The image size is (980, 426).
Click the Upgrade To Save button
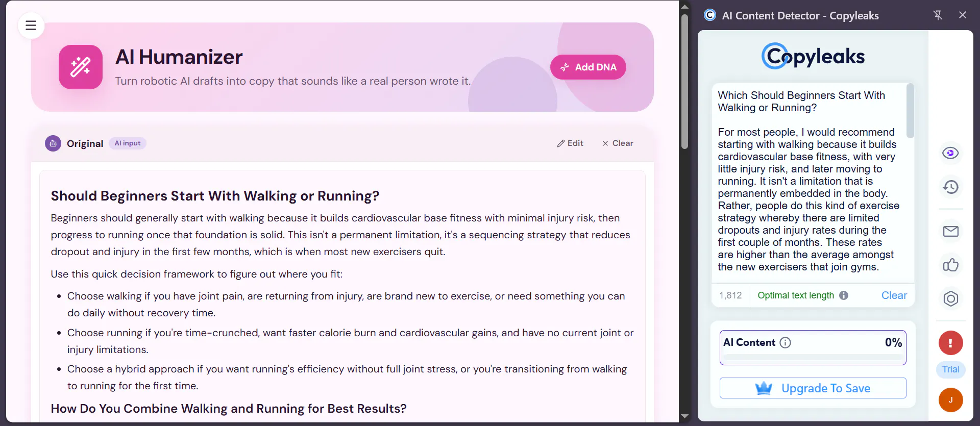pos(813,388)
